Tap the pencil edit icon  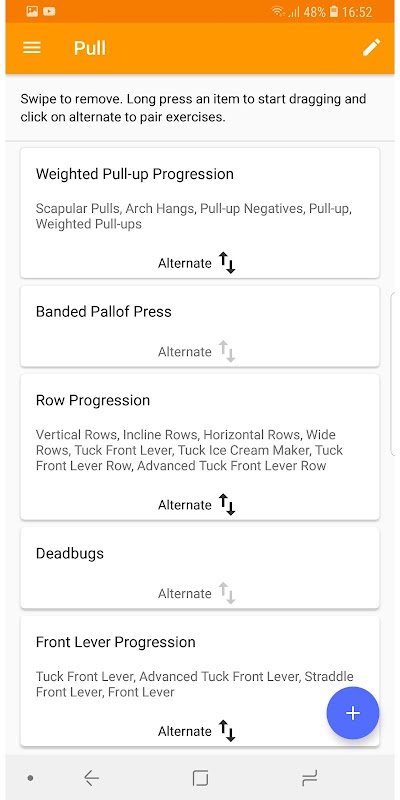[x=371, y=47]
